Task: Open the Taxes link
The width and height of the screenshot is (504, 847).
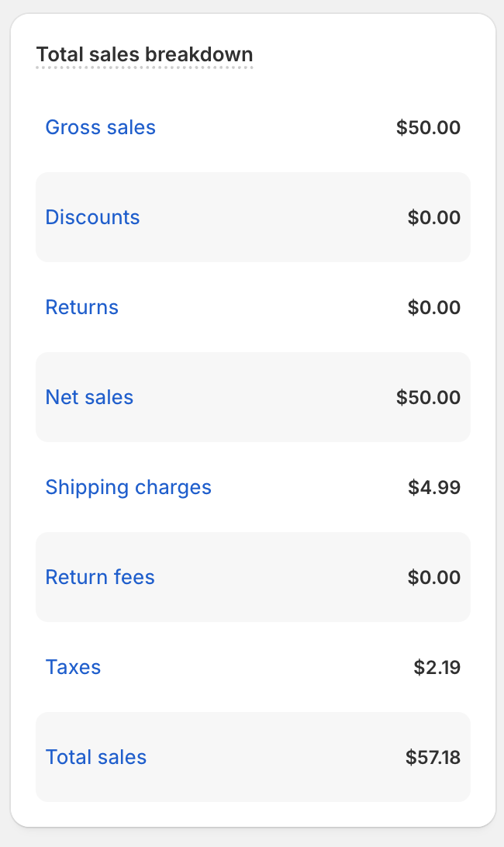Action: click(x=73, y=667)
